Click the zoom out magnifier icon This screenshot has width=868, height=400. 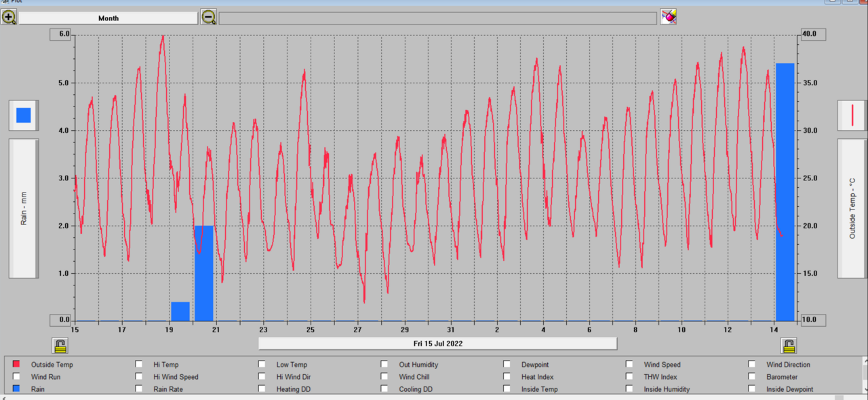208,18
